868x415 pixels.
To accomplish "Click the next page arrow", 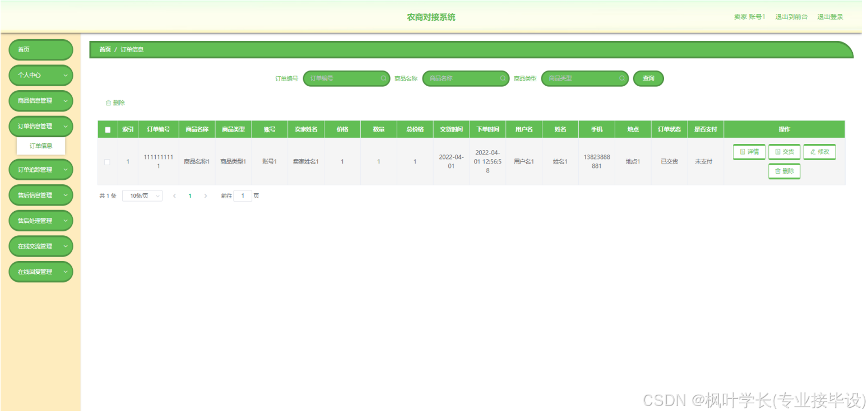I will 206,196.
